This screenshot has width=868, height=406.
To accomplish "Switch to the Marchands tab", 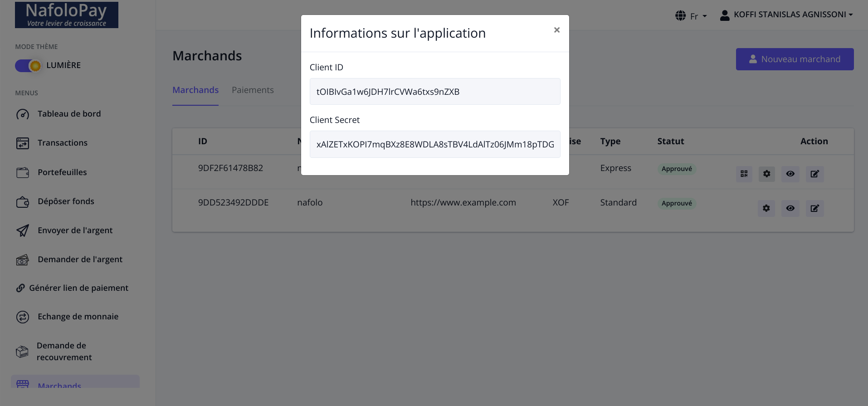I will [x=195, y=90].
